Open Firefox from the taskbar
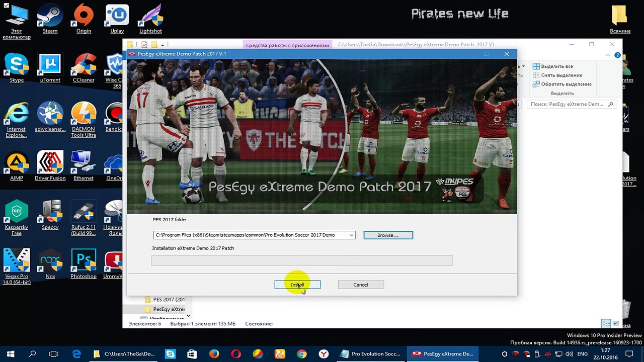644x362 pixels. pyautogui.click(x=214, y=354)
